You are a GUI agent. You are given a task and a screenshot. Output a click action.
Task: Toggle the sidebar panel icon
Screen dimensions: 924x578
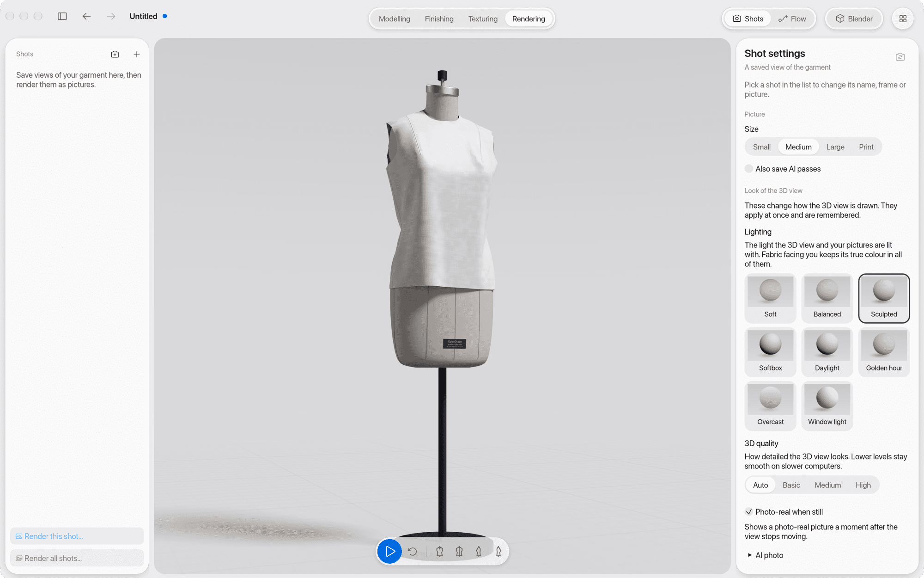click(x=62, y=16)
